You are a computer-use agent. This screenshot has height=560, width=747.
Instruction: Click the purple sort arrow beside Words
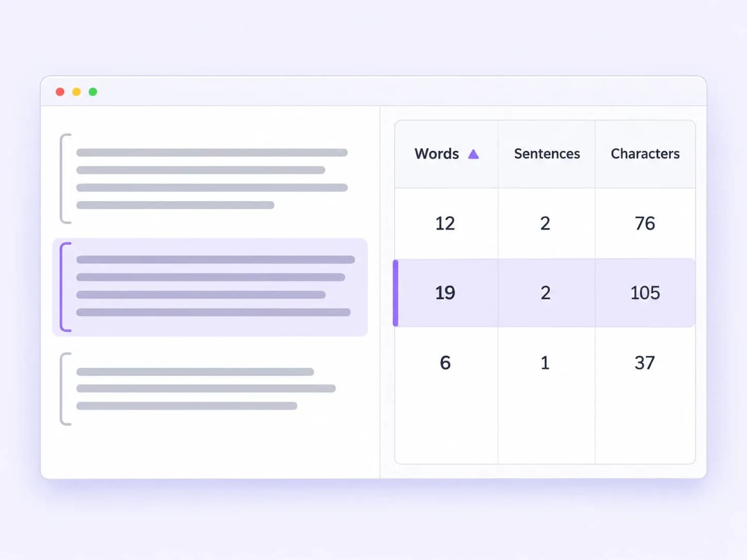[473, 154]
